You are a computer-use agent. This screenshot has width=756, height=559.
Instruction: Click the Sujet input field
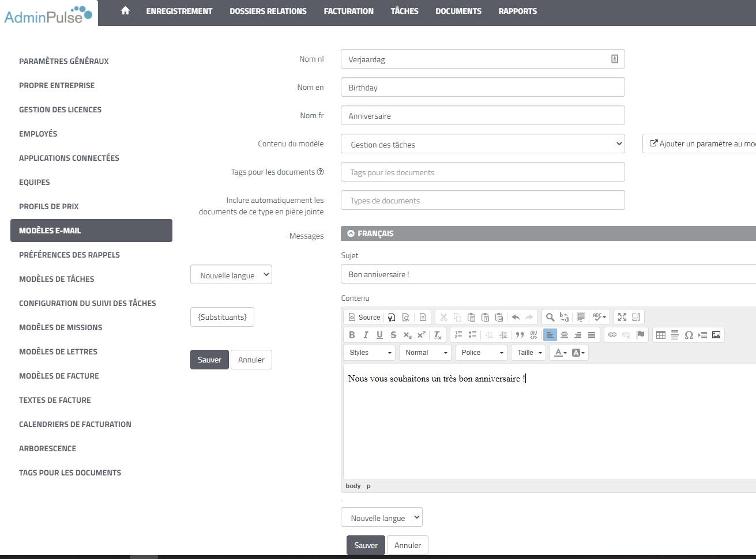(548, 274)
